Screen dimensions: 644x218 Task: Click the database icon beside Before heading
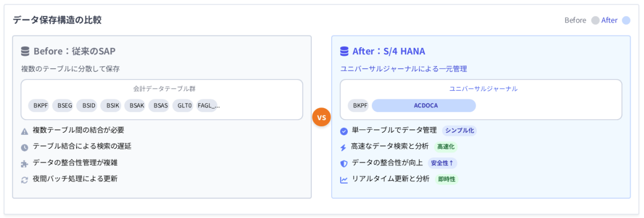[x=25, y=52]
